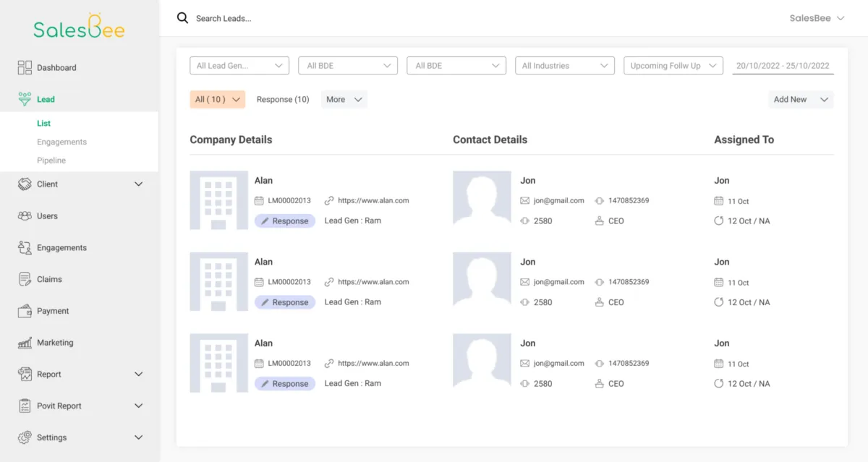Open the Payment wallet icon
This screenshot has height=462, width=868.
coord(25,311)
